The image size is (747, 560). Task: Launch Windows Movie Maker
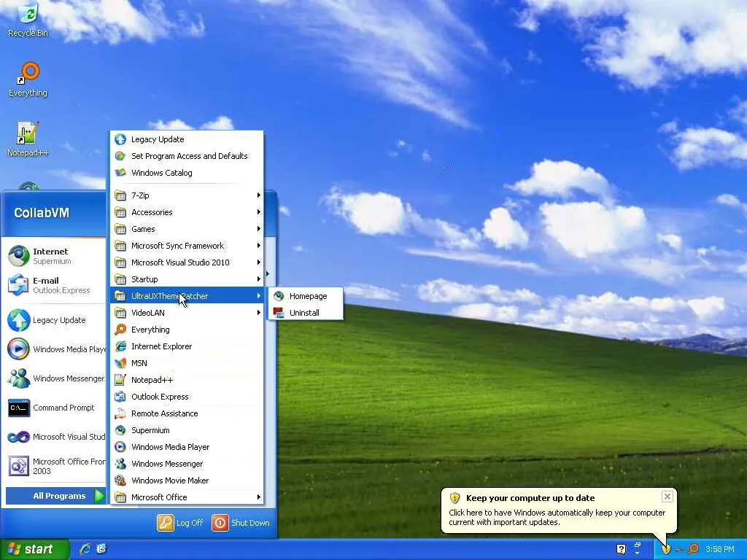(187, 480)
